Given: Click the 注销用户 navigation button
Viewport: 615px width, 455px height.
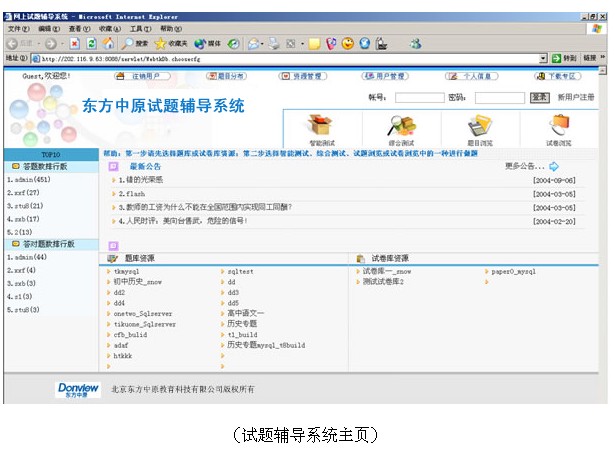Looking at the screenshot, I should 145,76.
